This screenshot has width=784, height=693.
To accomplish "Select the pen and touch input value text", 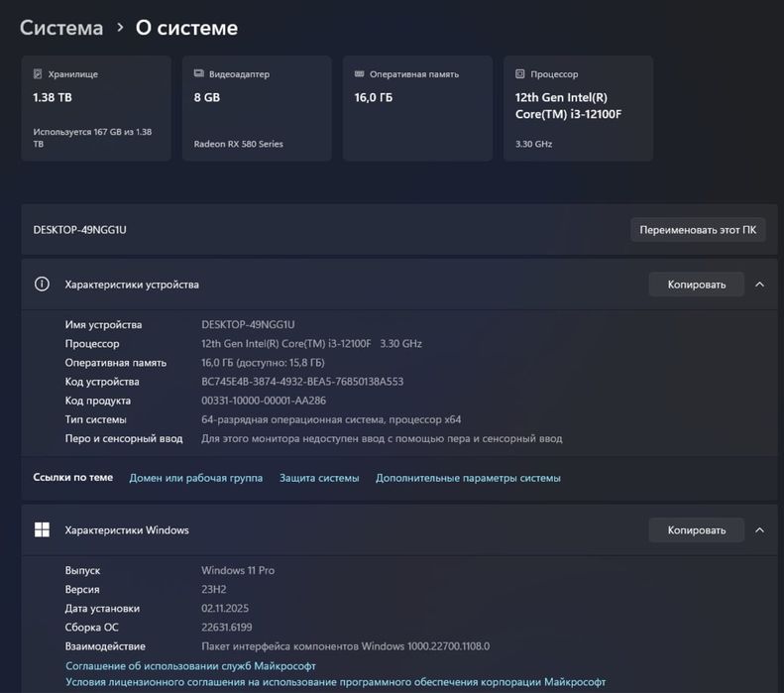I will 382,438.
